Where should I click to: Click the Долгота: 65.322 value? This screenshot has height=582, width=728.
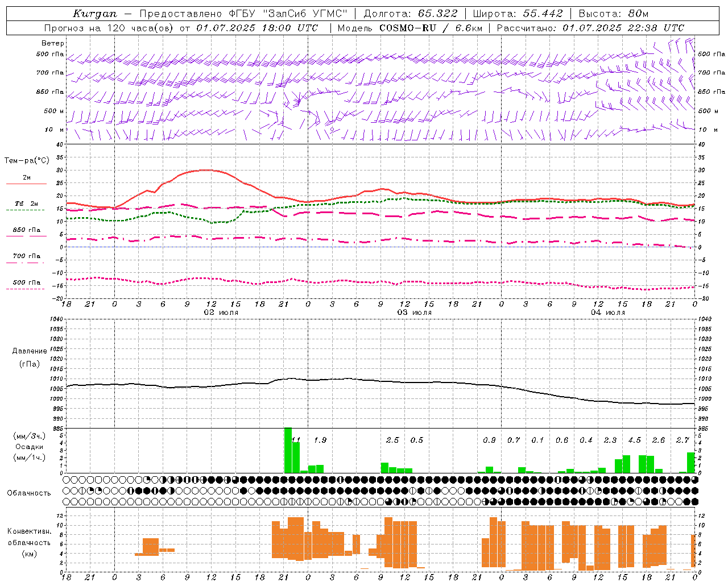click(410, 14)
